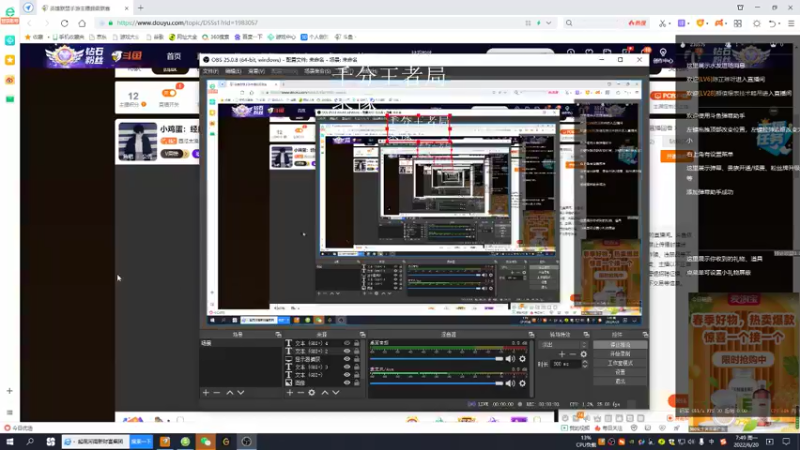Click the browser address bar URL
Viewport: 800px width, 450px height.
(187, 23)
